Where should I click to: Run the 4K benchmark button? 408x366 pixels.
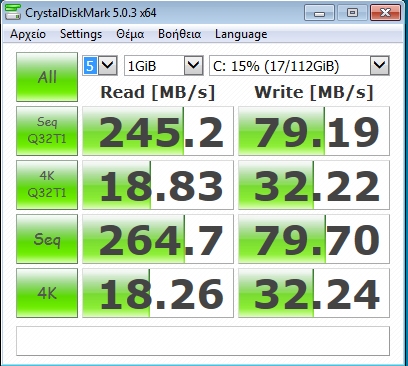coord(47,293)
